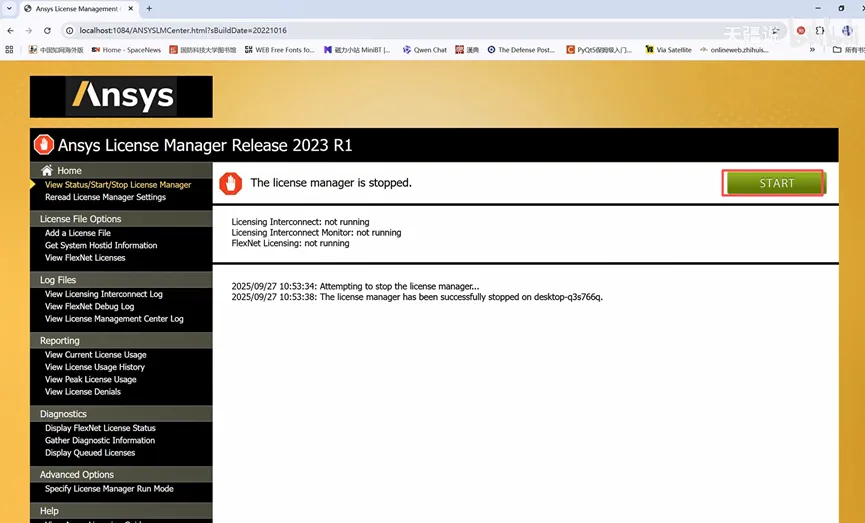This screenshot has height=523, width=865.
Task: Open Gather Diagnostic Information
Action: coord(100,440)
